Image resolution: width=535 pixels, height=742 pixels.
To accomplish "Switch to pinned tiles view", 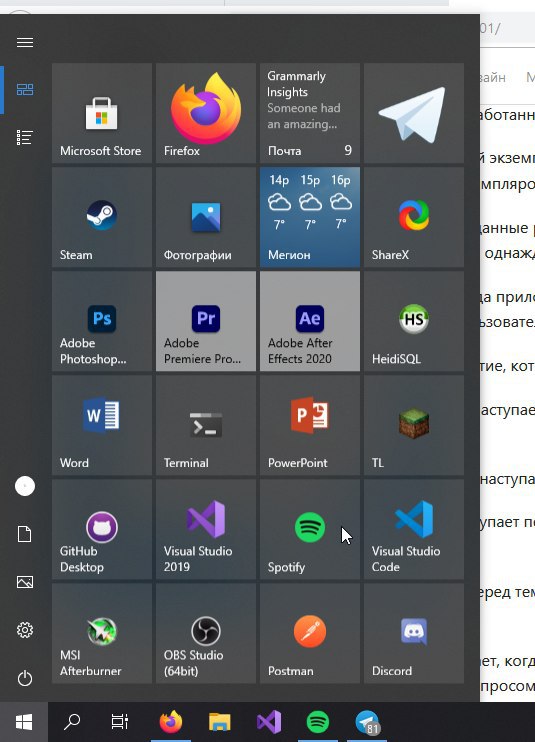I will coord(25,89).
